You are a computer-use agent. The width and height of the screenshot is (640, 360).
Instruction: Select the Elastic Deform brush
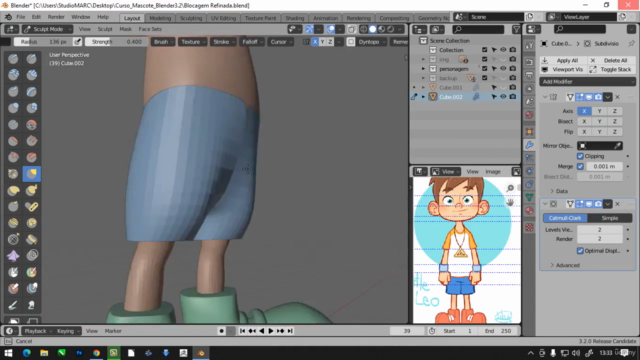(x=13, y=190)
